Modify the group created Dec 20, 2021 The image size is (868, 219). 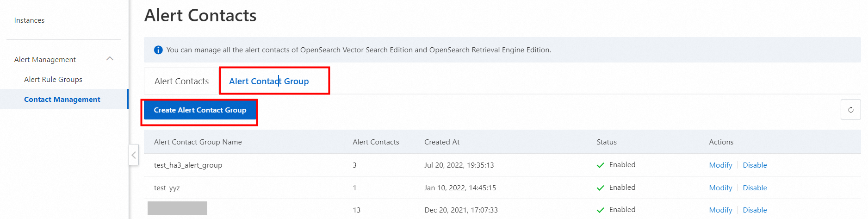pos(720,210)
